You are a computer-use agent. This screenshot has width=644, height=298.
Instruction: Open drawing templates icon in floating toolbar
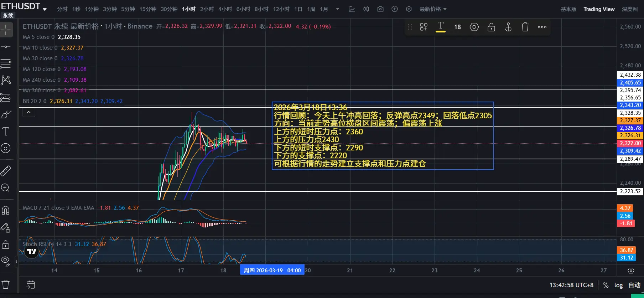coord(424,27)
